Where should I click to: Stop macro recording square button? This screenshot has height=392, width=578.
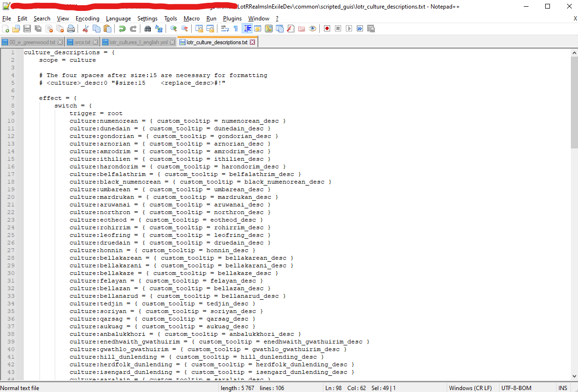(338, 29)
